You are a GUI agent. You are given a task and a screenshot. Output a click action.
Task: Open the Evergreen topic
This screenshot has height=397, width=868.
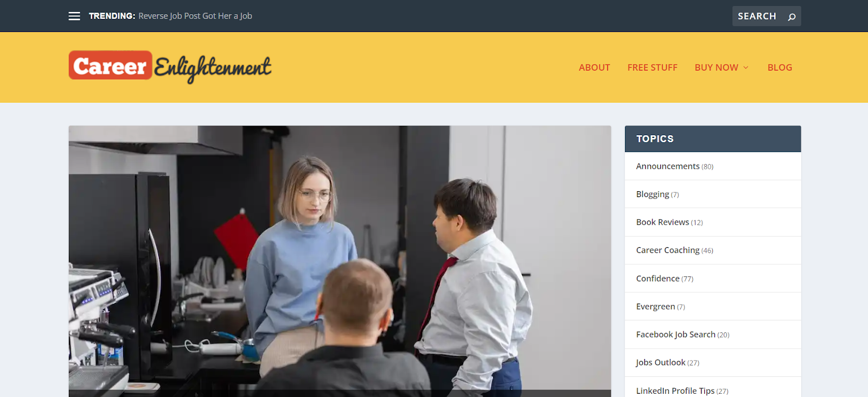pyautogui.click(x=655, y=307)
